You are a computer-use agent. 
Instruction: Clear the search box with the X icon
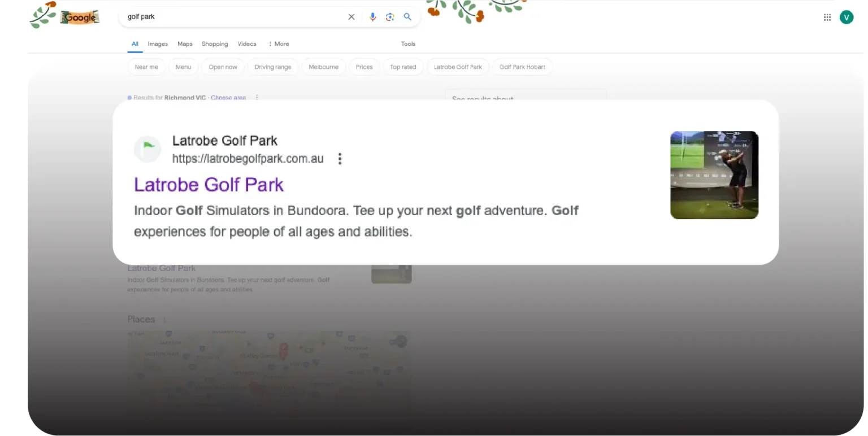pos(351,17)
